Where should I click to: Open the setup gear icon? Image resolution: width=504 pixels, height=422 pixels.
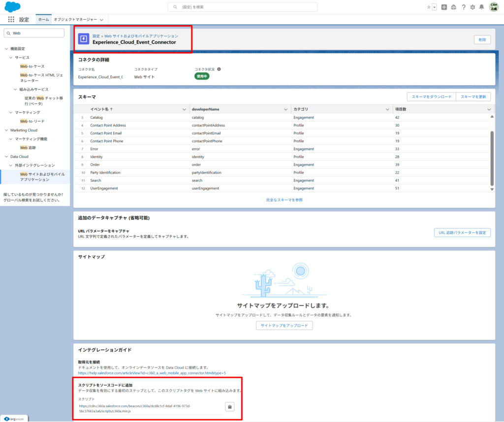pyautogui.click(x=472, y=7)
